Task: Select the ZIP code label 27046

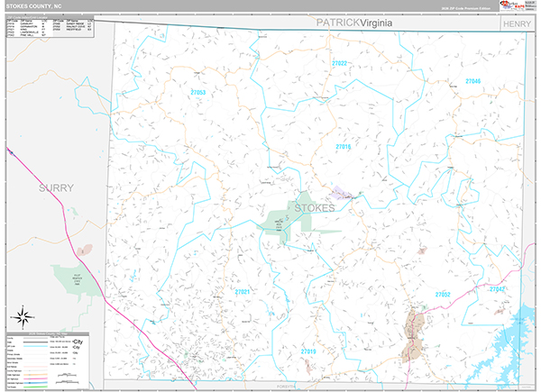Action: [473, 81]
